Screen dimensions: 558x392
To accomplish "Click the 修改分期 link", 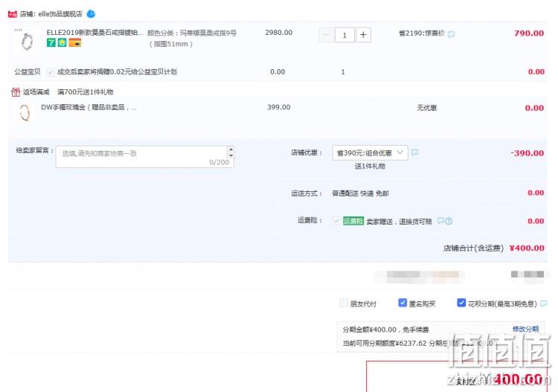I will [x=525, y=329].
